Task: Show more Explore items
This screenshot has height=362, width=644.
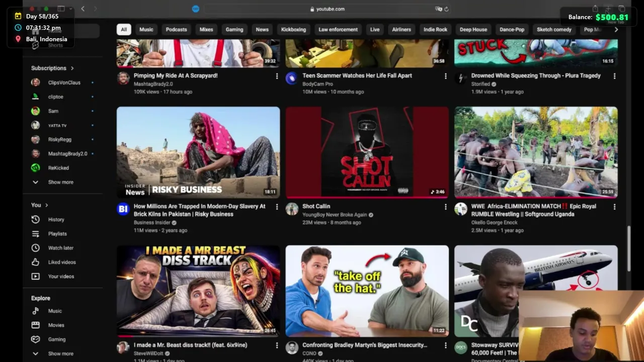Action: (60, 353)
